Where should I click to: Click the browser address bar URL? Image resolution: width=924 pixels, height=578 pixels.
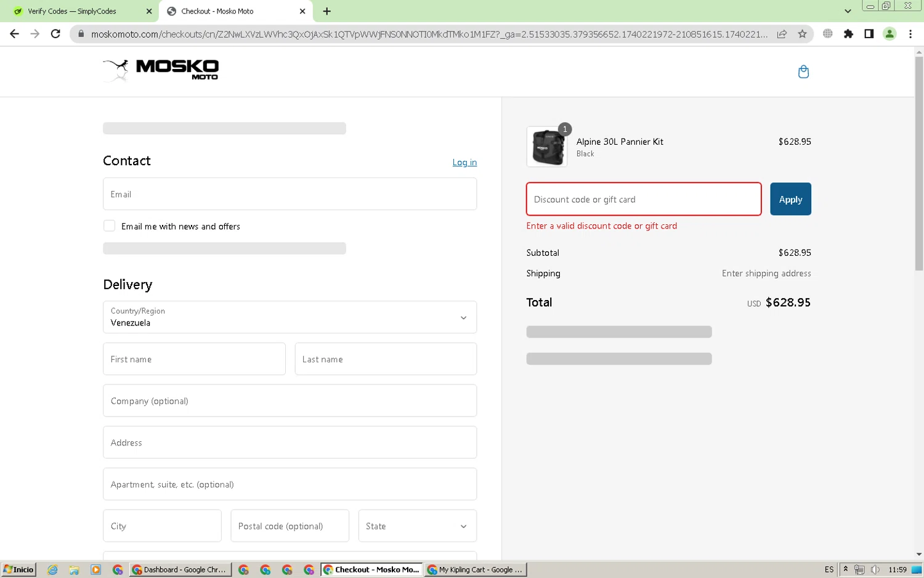coord(429,34)
